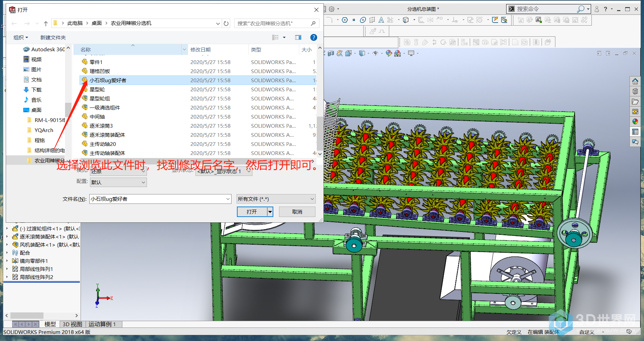Switch to the 运动算例 1 tab
The height and width of the screenshot is (341, 644).
(x=102, y=324)
